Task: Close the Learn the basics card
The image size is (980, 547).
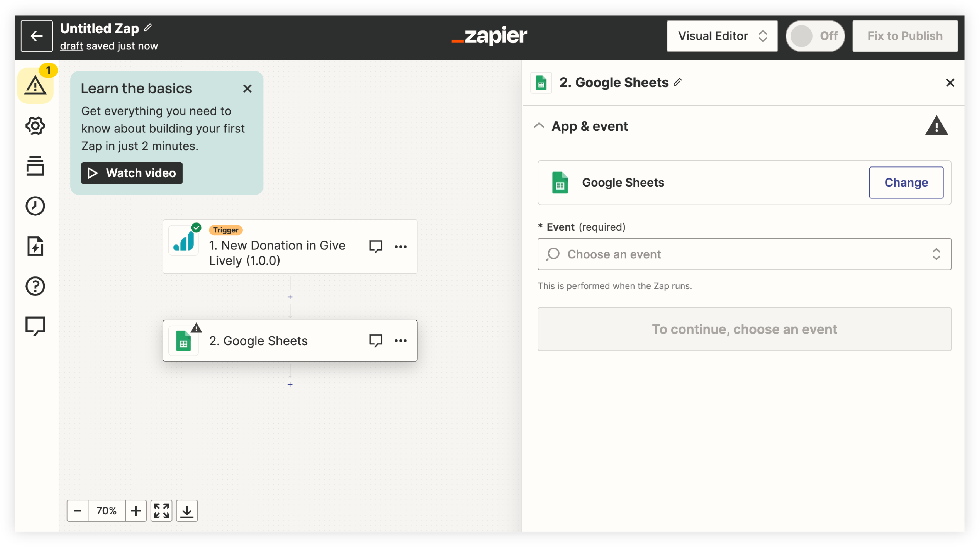Action: tap(247, 89)
